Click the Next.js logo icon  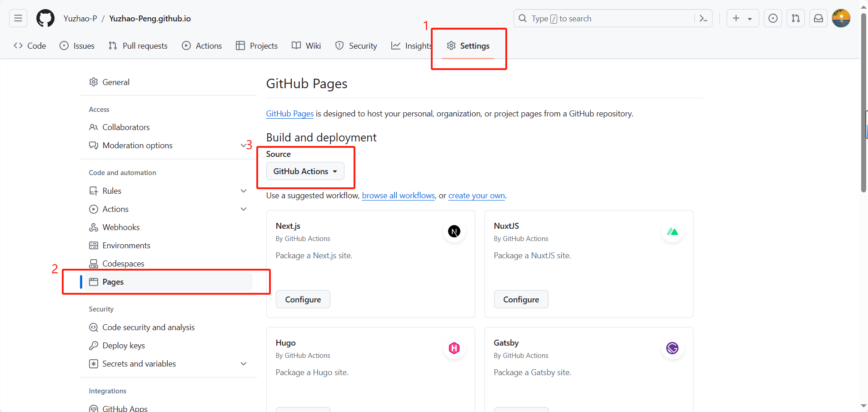click(454, 231)
